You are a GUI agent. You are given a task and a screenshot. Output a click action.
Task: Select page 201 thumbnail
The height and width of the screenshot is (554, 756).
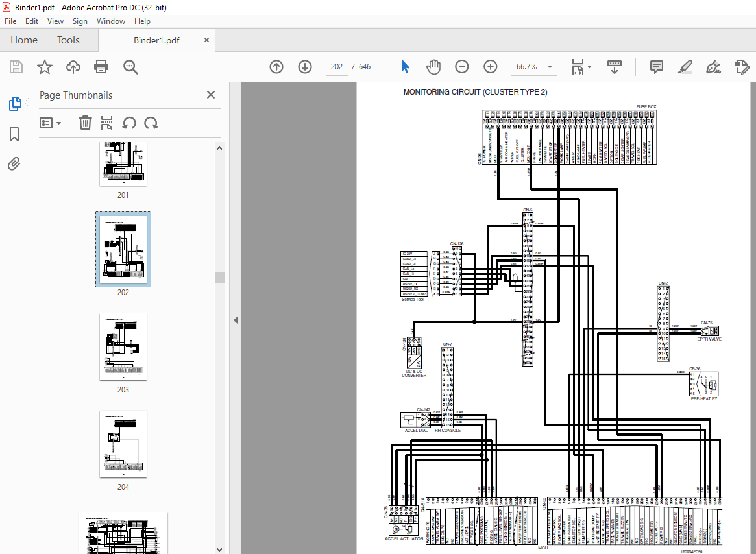123,164
